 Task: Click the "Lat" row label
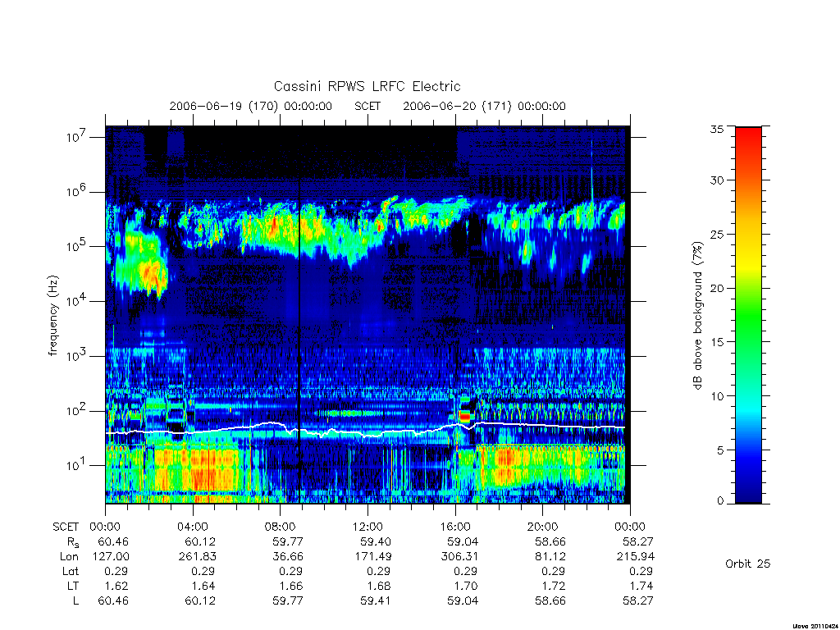click(71, 571)
